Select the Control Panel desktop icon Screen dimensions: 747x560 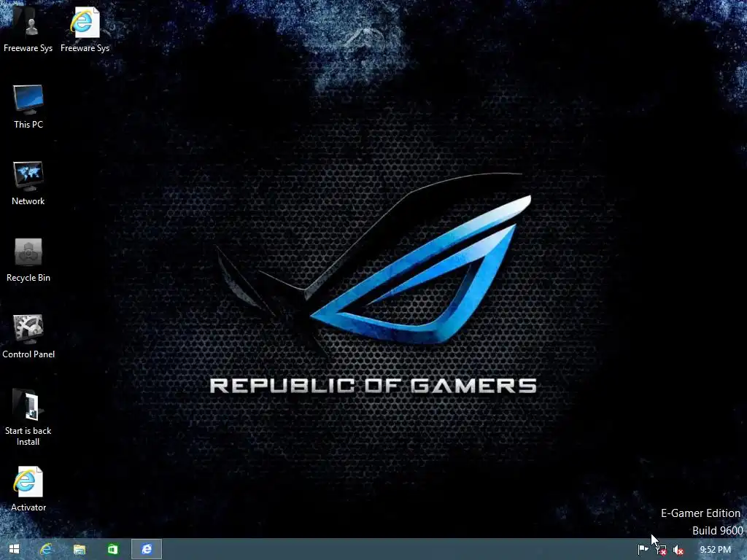[x=28, y=336]
